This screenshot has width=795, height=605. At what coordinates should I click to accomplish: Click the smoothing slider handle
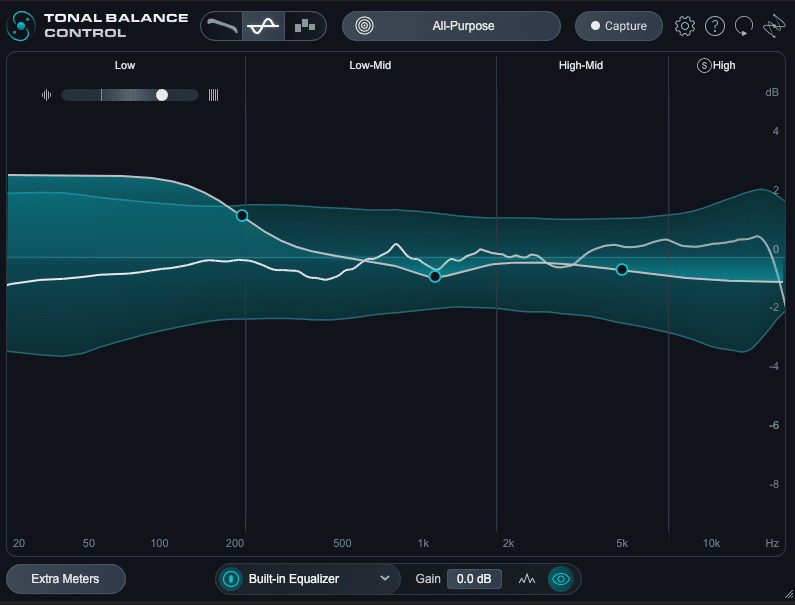pos(162,95)
